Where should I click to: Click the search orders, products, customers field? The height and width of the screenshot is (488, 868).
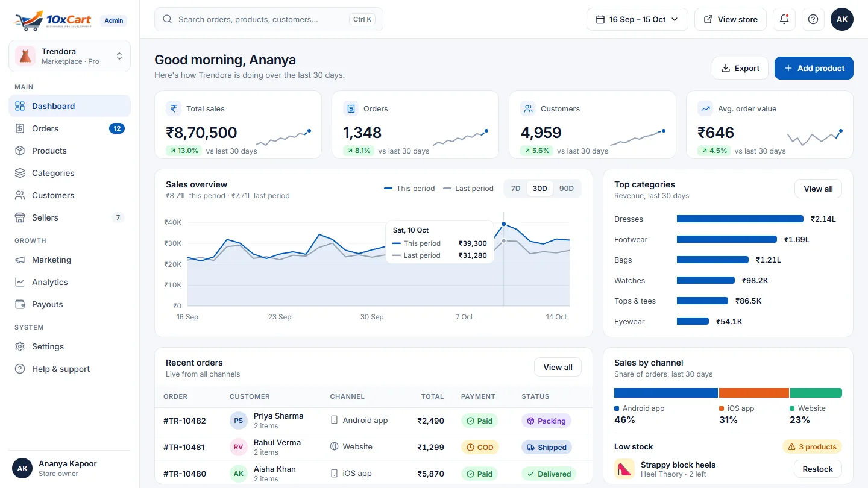coord(269,19)
